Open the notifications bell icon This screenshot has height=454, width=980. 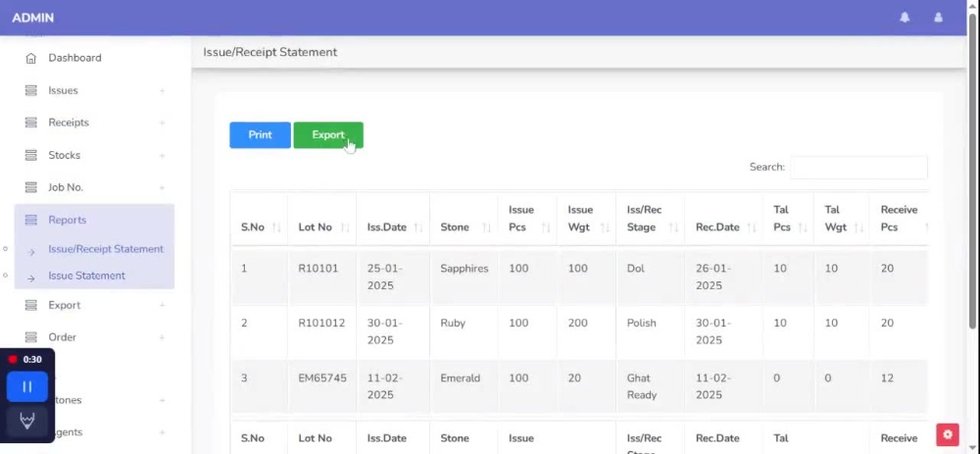click(x=905, y=18)
